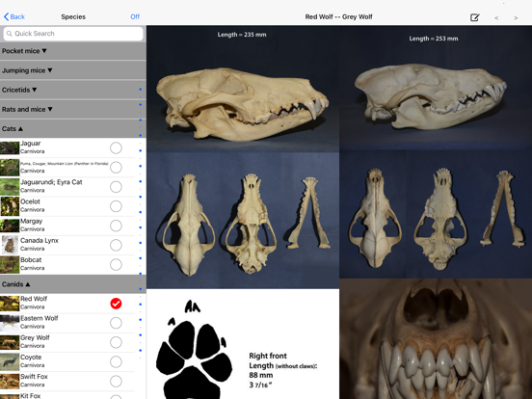532x399 pixels.
Task: Open the Puma thumbnail image
Action: click(10, 168)
